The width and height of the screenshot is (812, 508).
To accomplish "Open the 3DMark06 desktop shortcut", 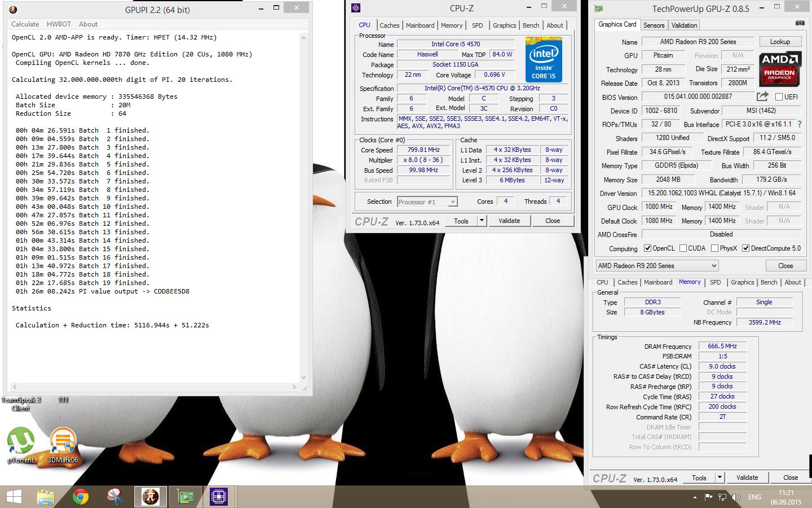I will tap(63, 445).
